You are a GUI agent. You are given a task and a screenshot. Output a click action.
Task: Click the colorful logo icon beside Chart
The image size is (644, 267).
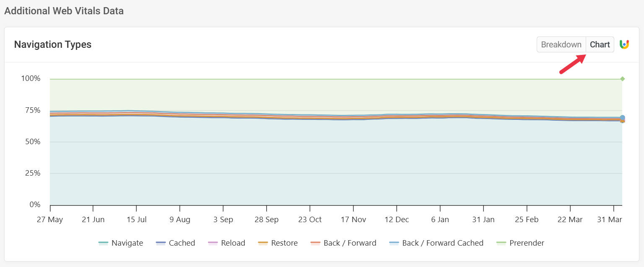[624, 44]
